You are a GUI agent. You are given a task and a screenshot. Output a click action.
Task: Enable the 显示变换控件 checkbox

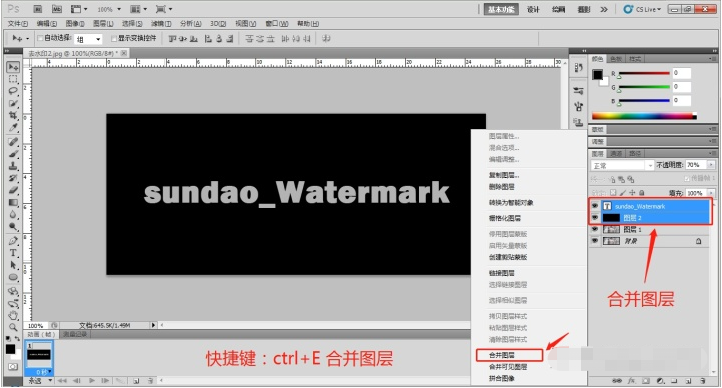tap(114, 38)
